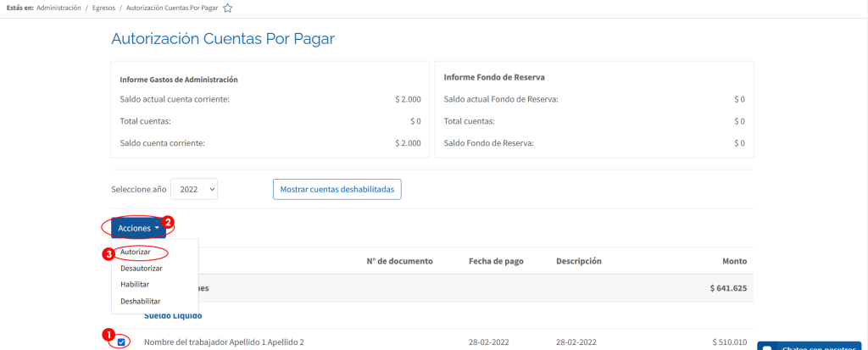This screenshot has width=868, height=350.
Task: Click Autorización Cuentas Por Pagar breadcrumb
Action: pyautogui.click(x=172, y=8)
